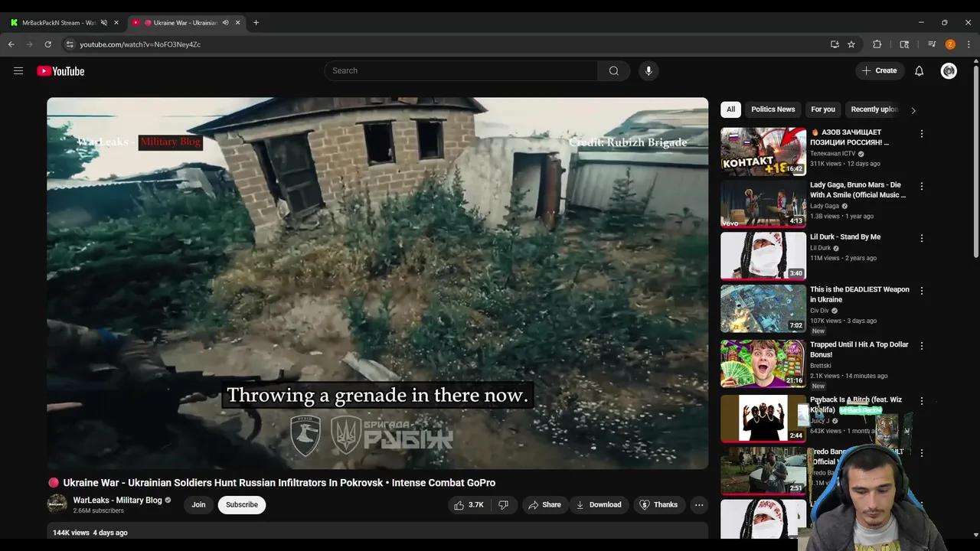Image resolution: width=980 pixels, height=551 pixels.
Task: Mute the Ukraine War tab audio
Action: click(x=225, y=23)
